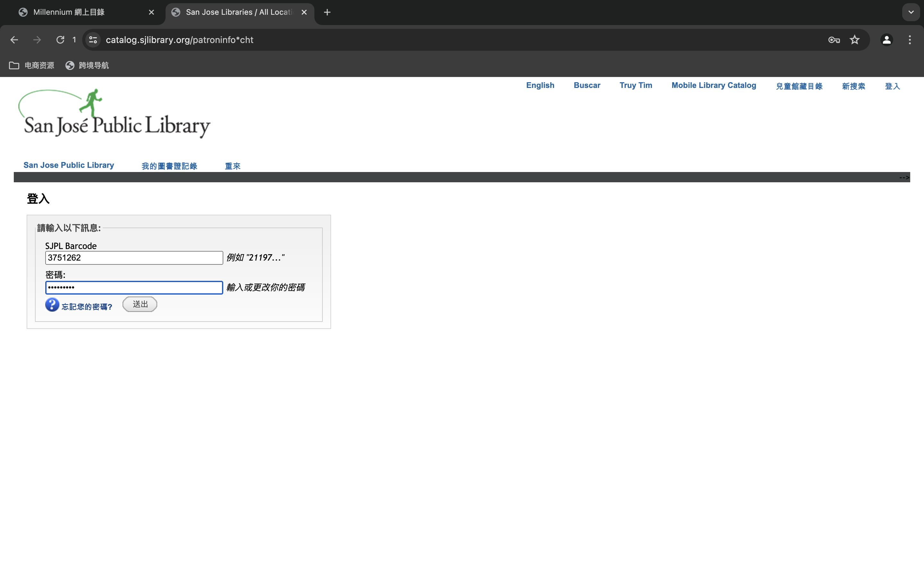
Task: Click the address bar URL
Action: pos(179,40)
